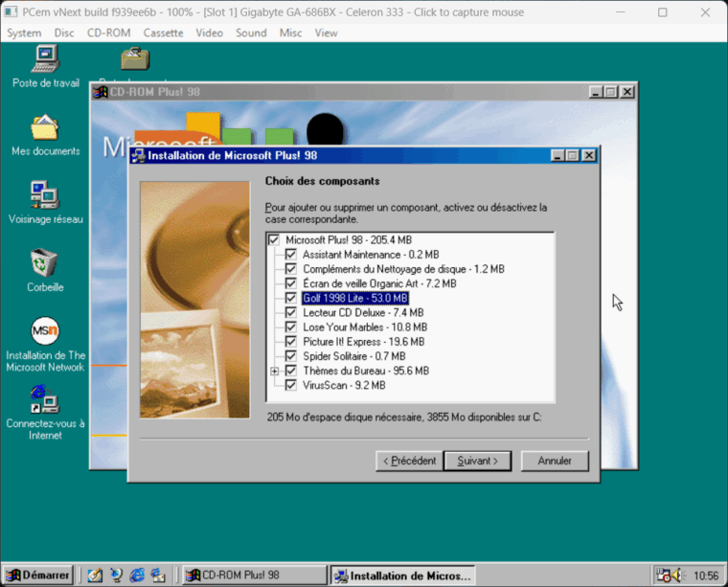This screenshot has height=587, width=728.
Task: Select the Thèmes du Bureau - 95.6 MB row
Action: (x=366, y=371)
